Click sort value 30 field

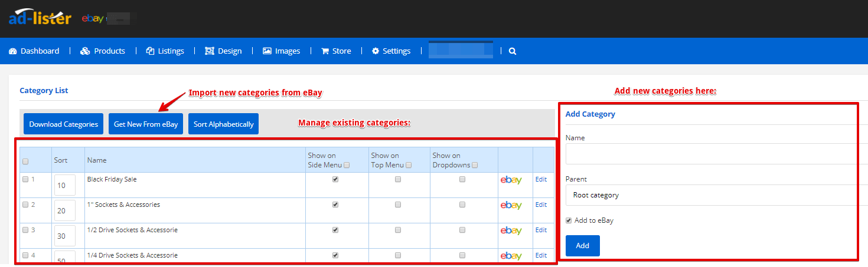point(65,236)
